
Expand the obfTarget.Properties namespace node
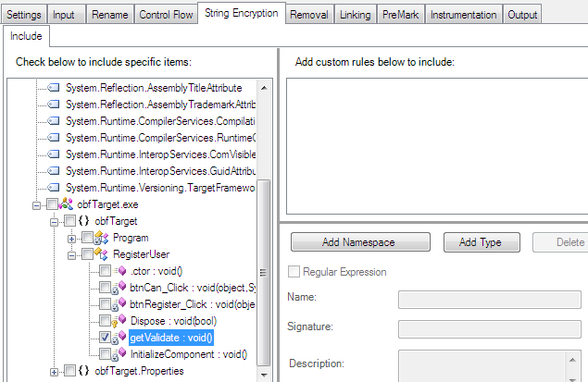click(x=55, y=371)
